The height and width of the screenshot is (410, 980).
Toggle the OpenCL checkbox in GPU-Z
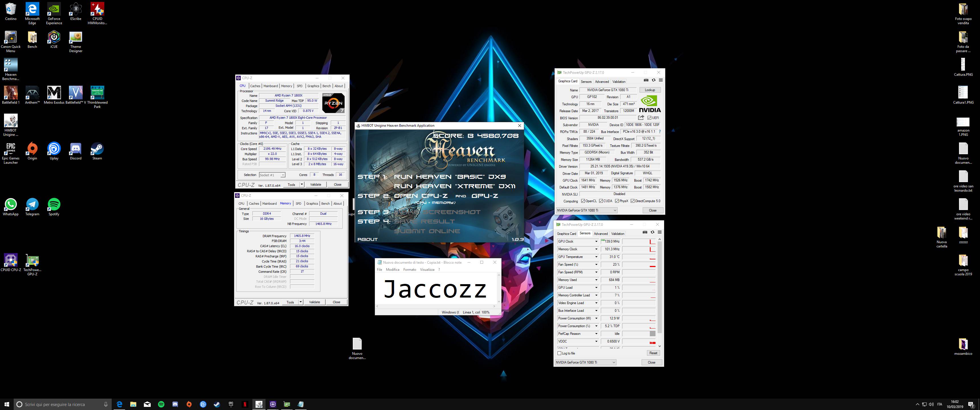[583, 201]
